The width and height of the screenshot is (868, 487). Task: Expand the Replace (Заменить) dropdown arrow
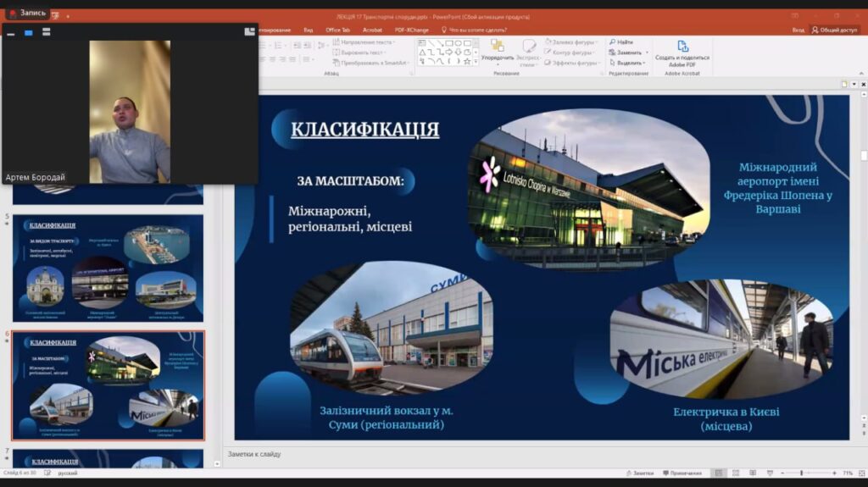tap(645, 53)
